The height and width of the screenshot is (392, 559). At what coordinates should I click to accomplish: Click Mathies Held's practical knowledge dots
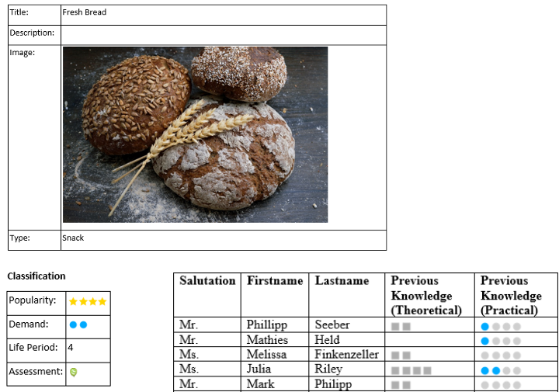click(x=500, y=342)
